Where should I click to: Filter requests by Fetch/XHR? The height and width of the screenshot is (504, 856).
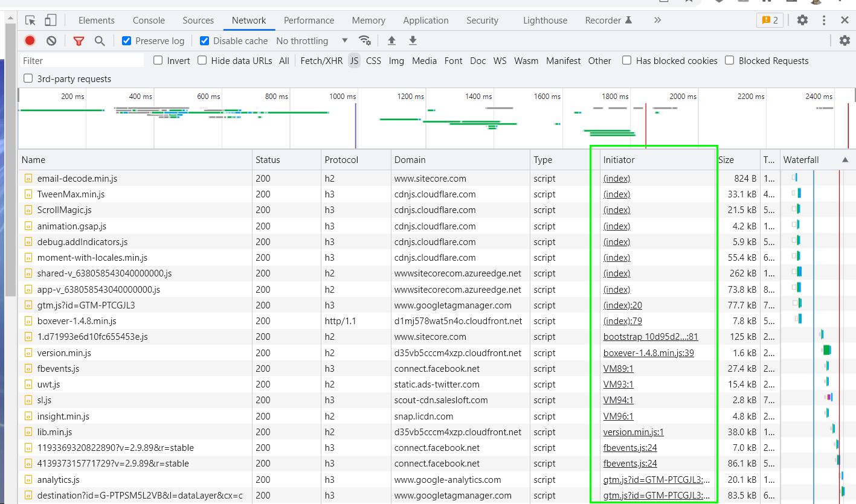pos(321,61)
